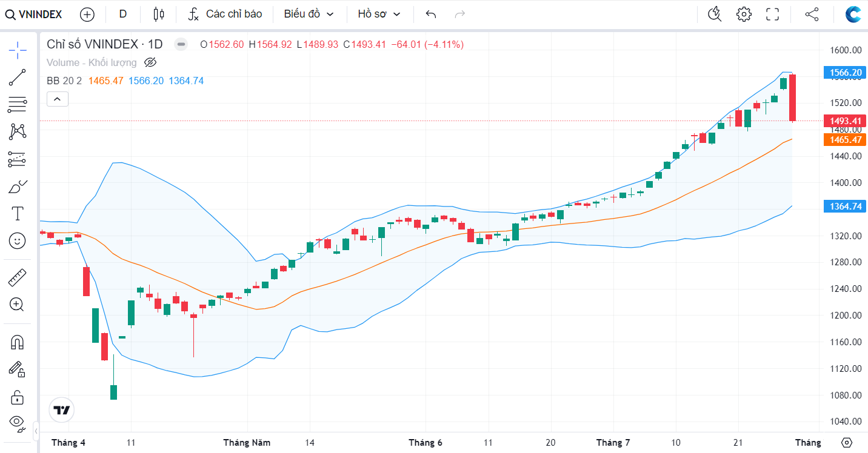The width and height of the screenshot is (868, 453).
Task: Toggle stay in drawing mode
Action: [x=18, y=369]
